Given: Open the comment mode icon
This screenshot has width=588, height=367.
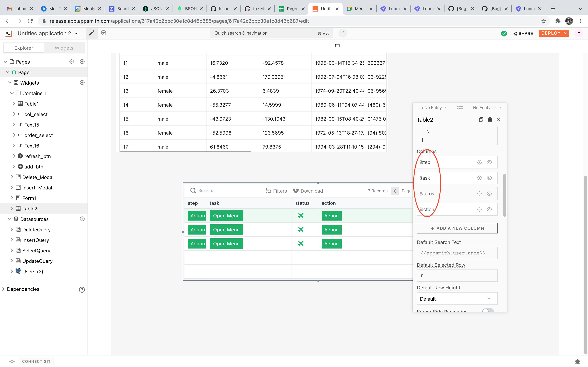Looking at the screenshot, I should pos(103,33).
